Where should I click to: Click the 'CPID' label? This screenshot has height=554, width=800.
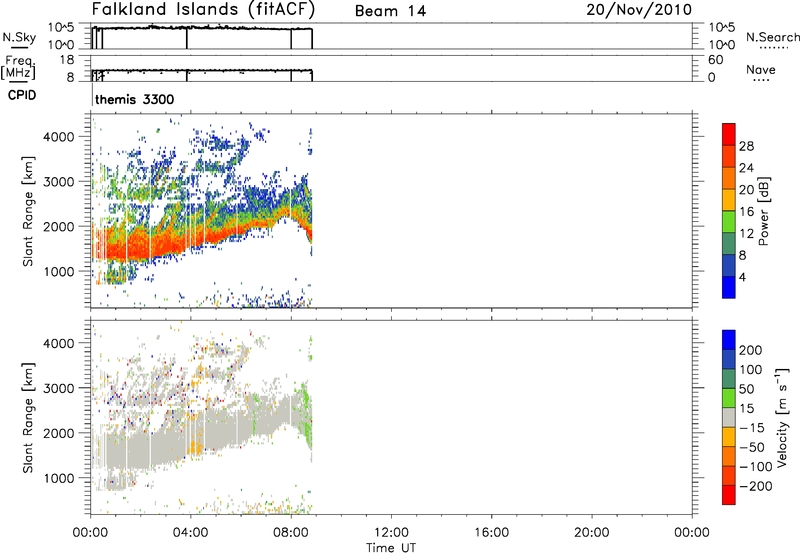point(22,95)
